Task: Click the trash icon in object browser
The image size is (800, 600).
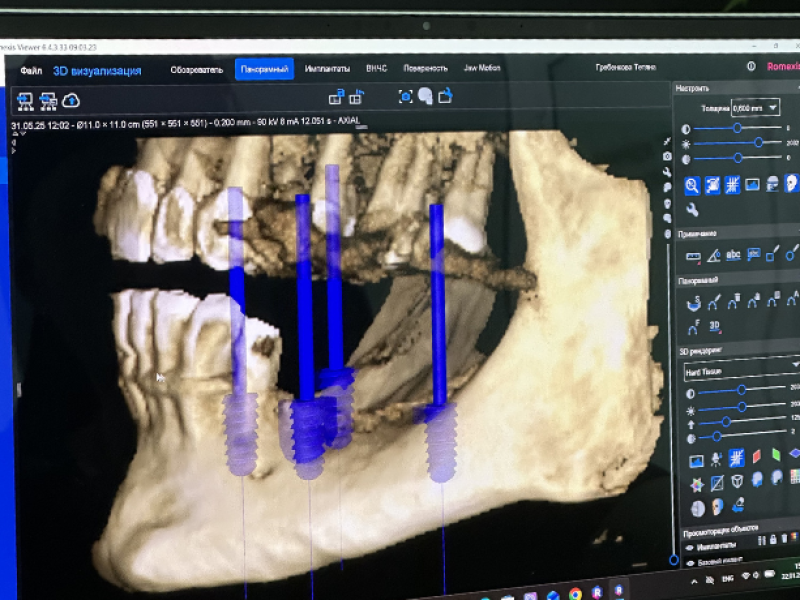Action: (784, 538)
